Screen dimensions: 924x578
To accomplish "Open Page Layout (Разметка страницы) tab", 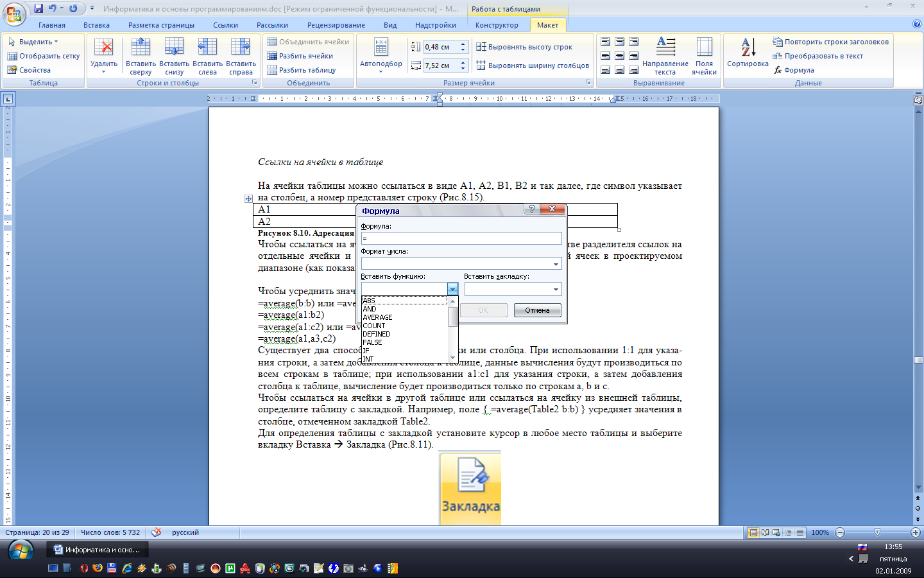I will [x=161, y=25].
